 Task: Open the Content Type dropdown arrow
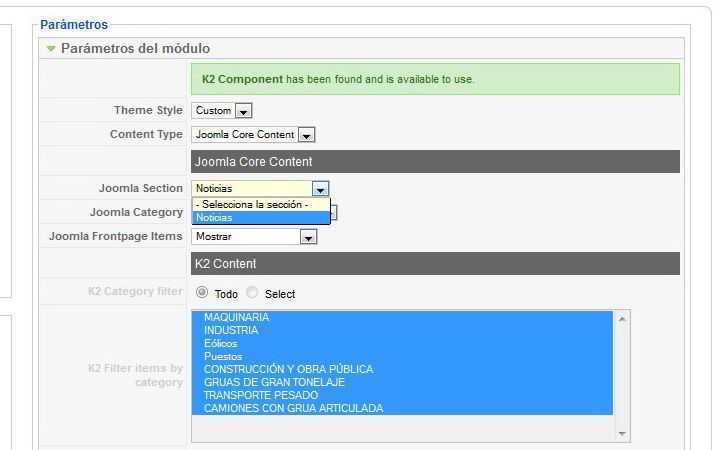point(306,135)
